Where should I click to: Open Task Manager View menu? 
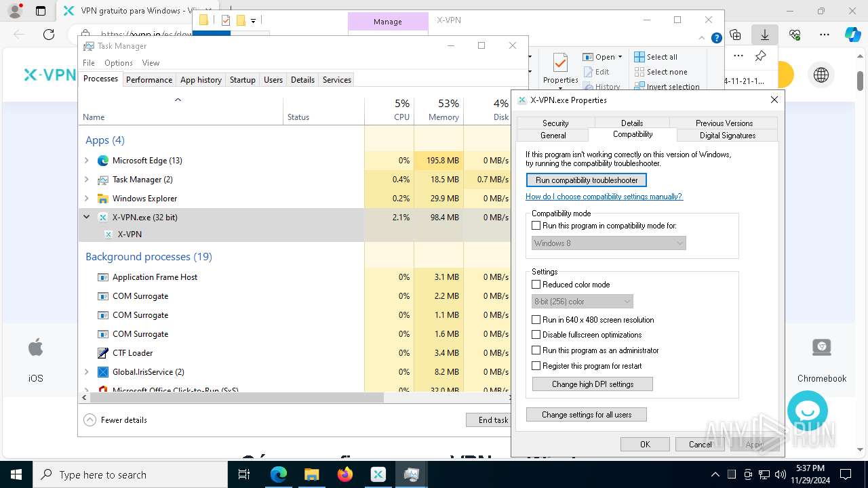151,63
